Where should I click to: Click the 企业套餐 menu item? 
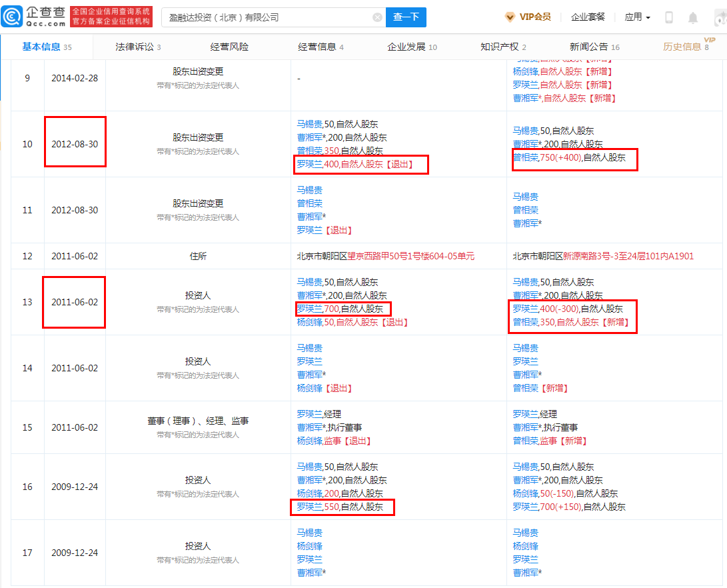[x=588, y=16]
